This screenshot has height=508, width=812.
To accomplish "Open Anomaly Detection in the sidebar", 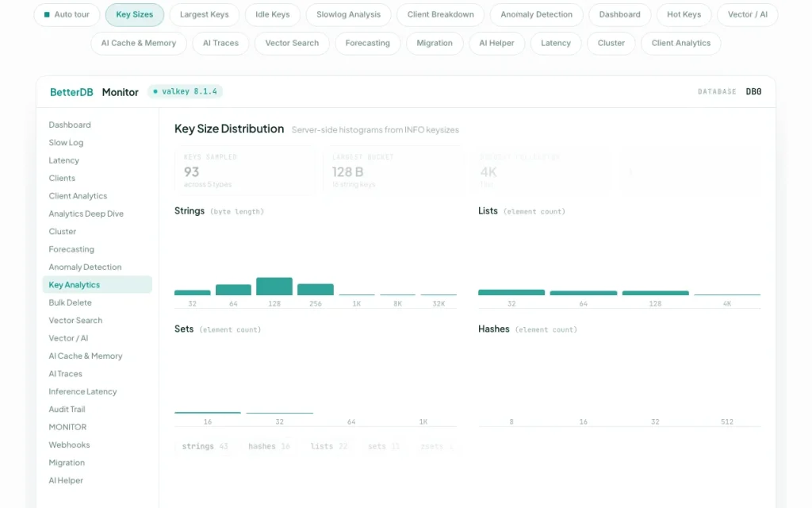I will [x=98, y=267].
